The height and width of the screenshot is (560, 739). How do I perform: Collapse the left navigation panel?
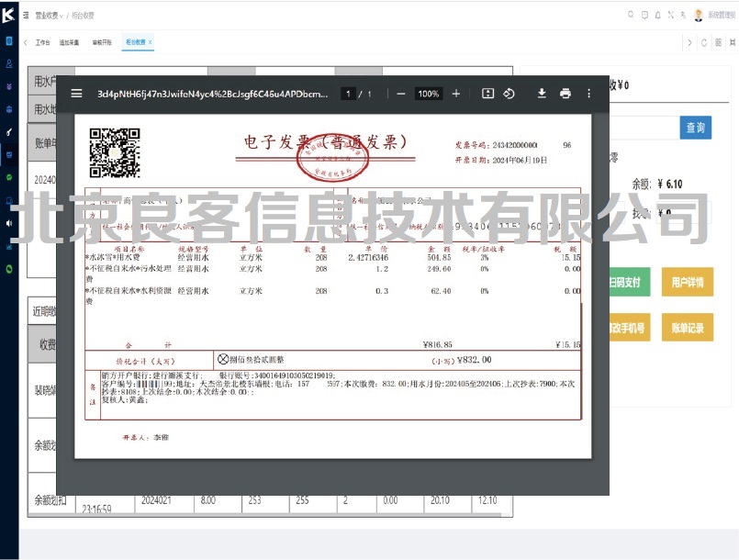27,15
